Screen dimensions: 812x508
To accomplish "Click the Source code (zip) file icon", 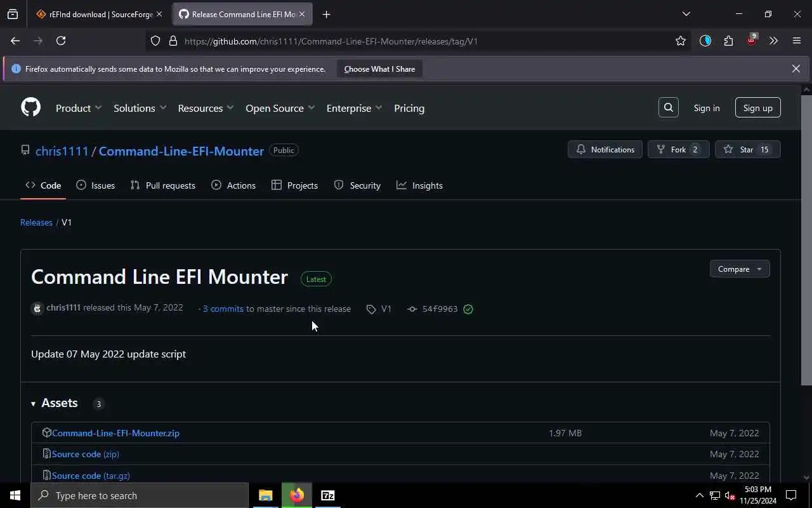I will (x=46, y=453).
